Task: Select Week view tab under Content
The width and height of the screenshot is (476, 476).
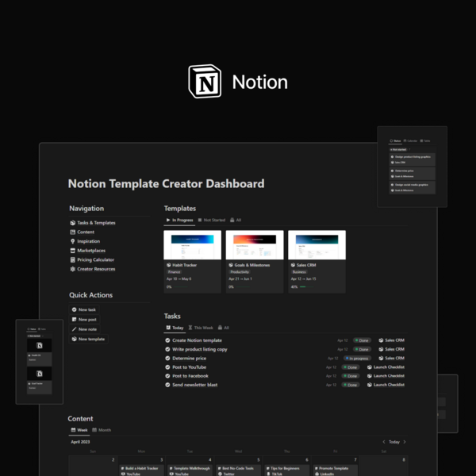Action: (79, 430)
